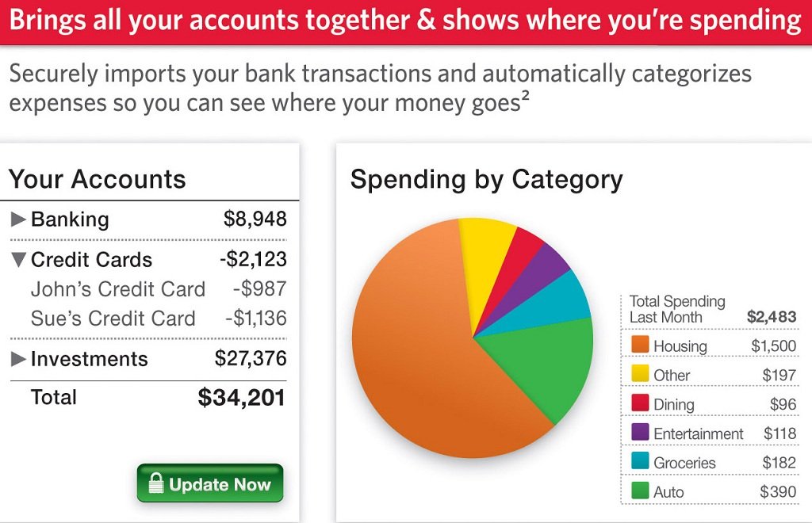This screenshot has height=523, width=812.
Task: Select John's Credit Card account
Action: pyautogui.click(x=117, y=289)
